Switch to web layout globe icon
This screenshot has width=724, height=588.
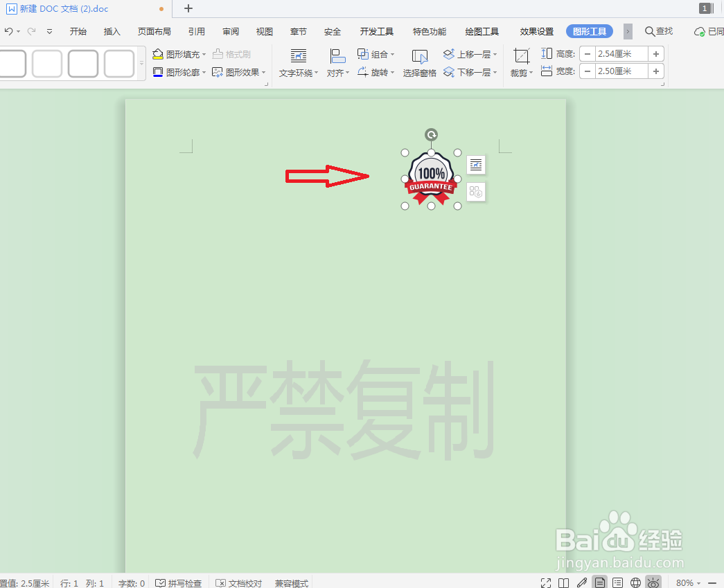pyautogui.click(x=635, y=583)
